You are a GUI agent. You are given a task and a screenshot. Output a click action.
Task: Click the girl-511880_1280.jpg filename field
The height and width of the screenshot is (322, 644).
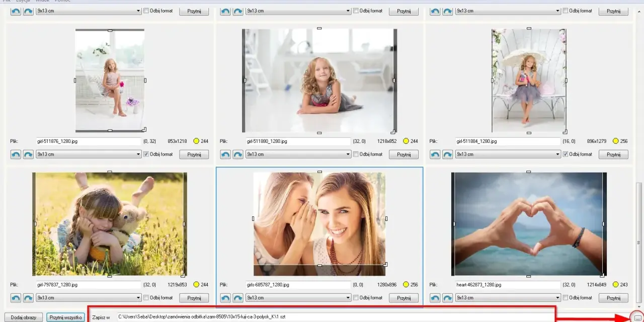(x=298, y=141)
